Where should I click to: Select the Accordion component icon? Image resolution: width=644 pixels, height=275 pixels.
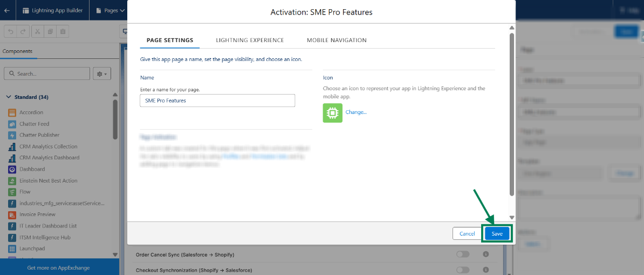coord(12,112)
